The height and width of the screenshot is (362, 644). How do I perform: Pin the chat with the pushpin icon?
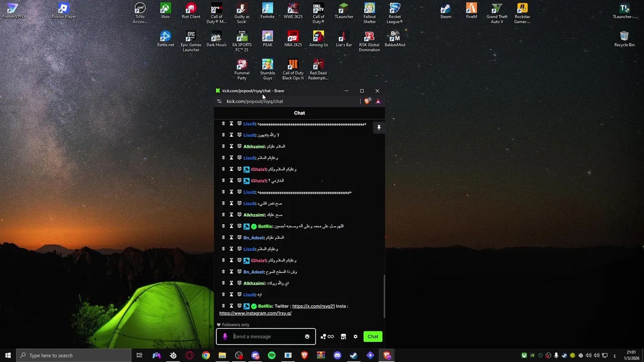tap(379, 128)
